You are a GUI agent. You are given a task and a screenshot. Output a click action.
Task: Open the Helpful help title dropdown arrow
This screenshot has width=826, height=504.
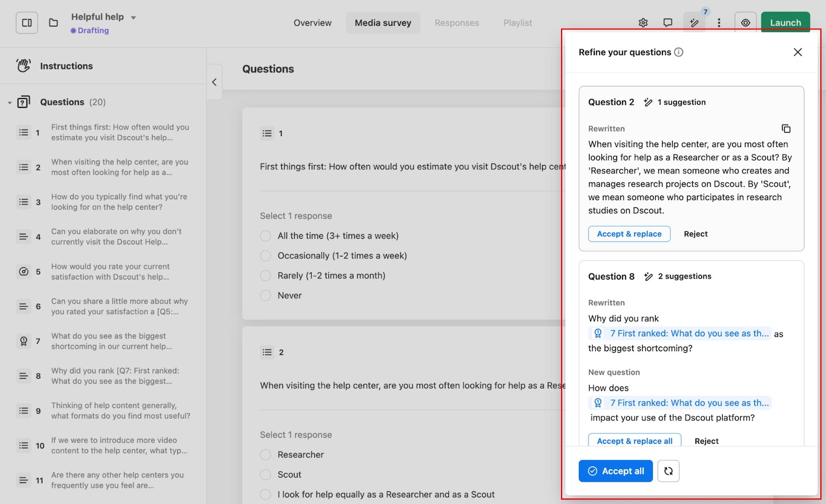(x=133, y=18)
